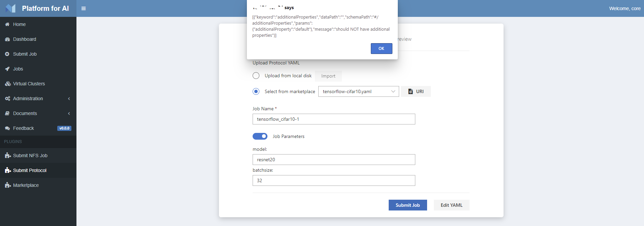
Task: Click the Administration gears icon
Action: 7,98
